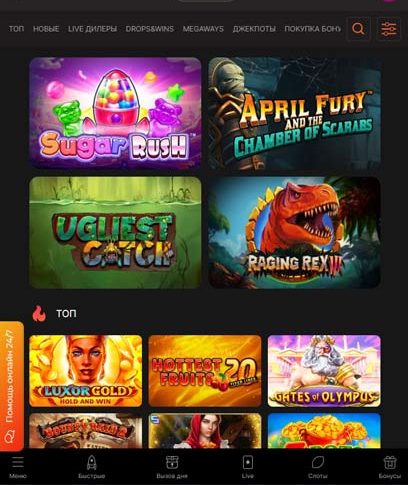Switch to LIVE ДИЛЕРЫ tab
The image size is (408, 485).
click(92, 29)
